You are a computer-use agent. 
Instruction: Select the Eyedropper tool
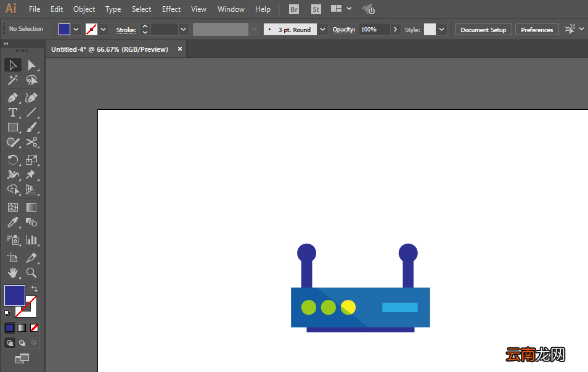13,223
